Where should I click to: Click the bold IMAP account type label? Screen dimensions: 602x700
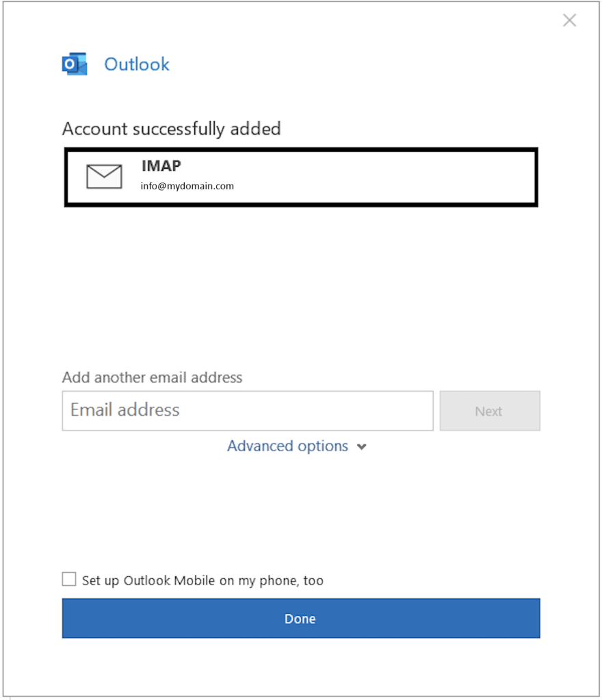161,165
